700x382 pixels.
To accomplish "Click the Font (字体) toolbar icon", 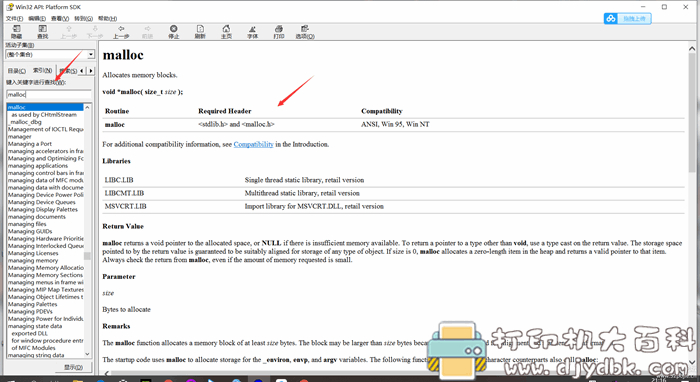I will pos(253,32).
